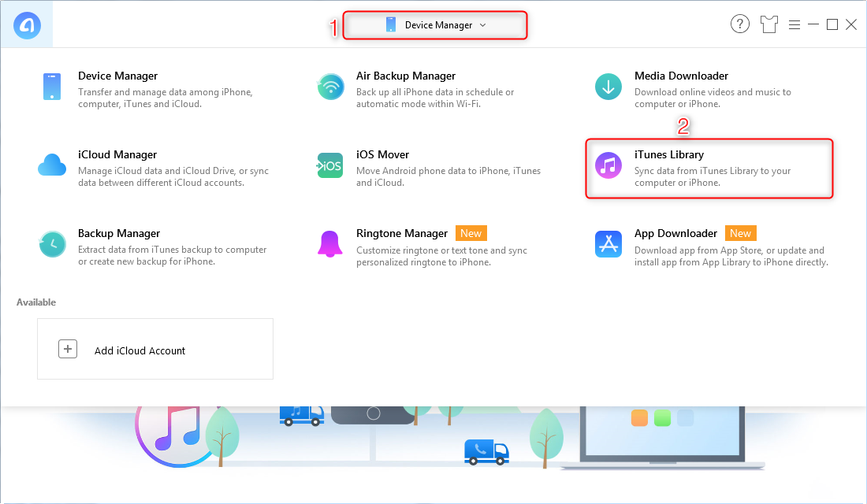Open Air Backup Manager title

coord(406,76)
